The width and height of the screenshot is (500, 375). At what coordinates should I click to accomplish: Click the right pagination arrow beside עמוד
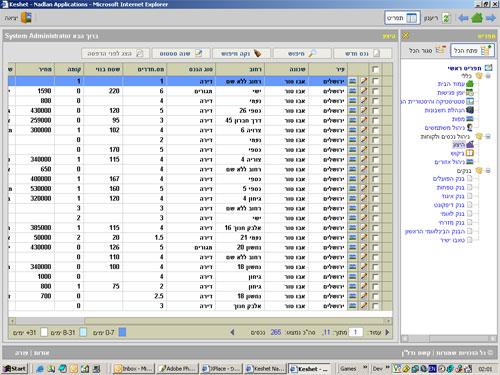coord(387,332)
